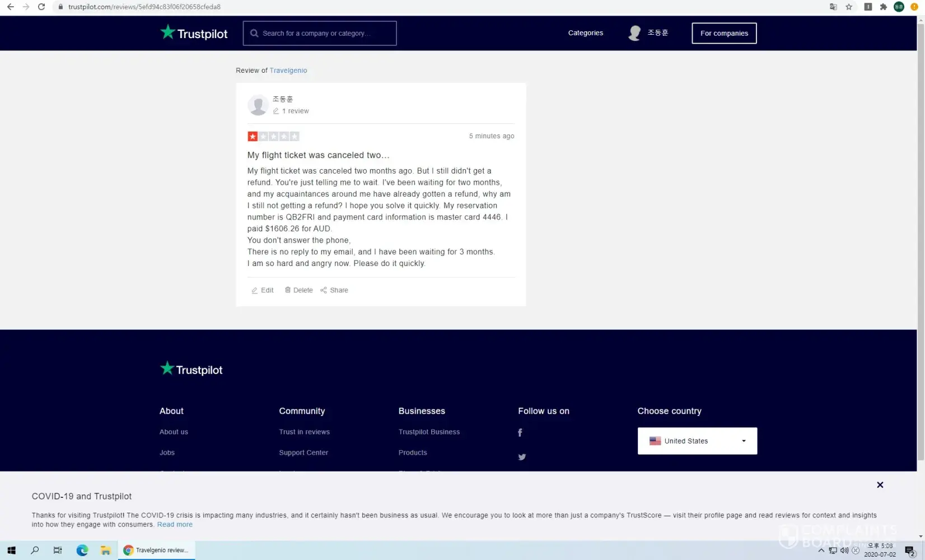Launch Microsoft Edge from the taskbar
This screenshot has height=560, width=925.
point(82,550)
